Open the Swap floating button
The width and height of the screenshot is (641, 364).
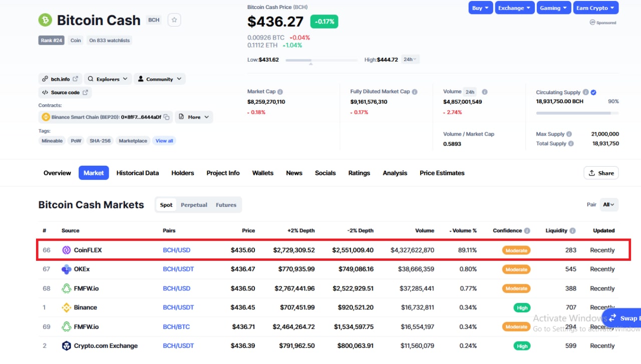click(621, 318)
